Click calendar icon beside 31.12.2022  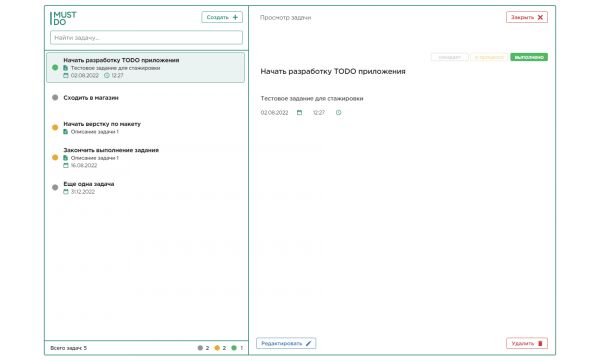(65, 191)
